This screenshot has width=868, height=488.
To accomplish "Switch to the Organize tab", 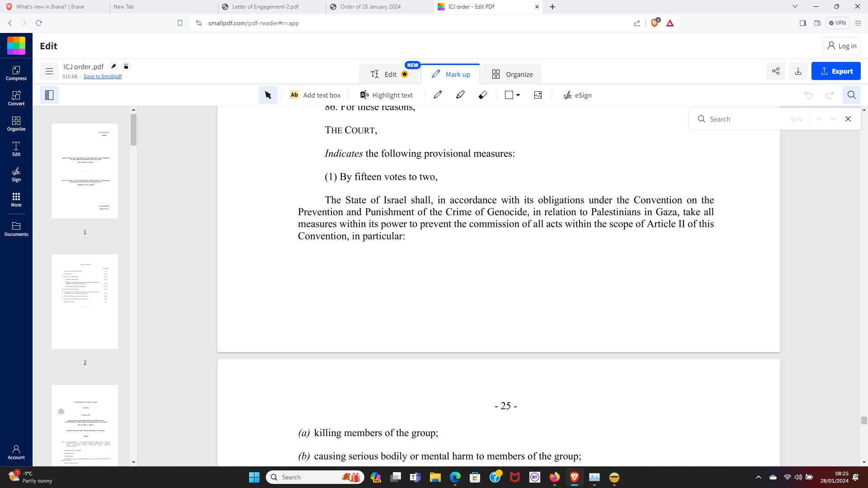I will coord(512,74).
